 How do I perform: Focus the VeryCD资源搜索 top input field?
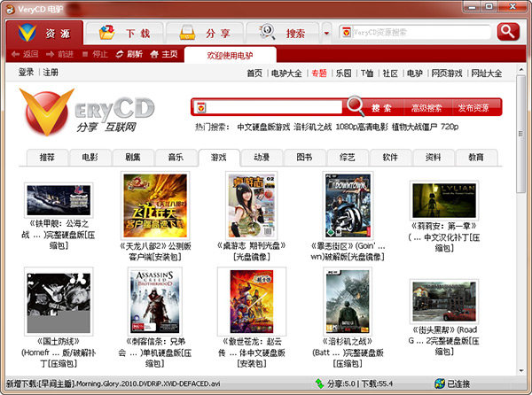pos(421,33)
